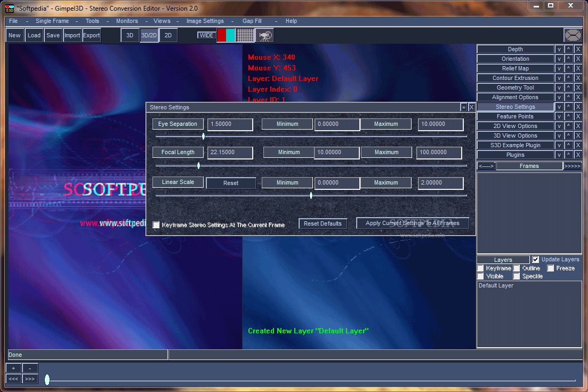Collapse the Stereo Settings dialog using = button
The width and height of the screenshot is (588, 392).
[x=463, y=107]
